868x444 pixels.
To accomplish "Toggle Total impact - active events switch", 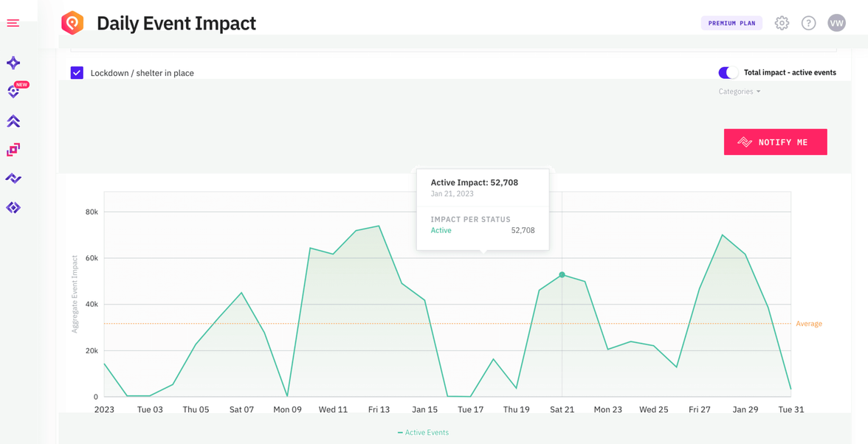I will pos(728,72).
